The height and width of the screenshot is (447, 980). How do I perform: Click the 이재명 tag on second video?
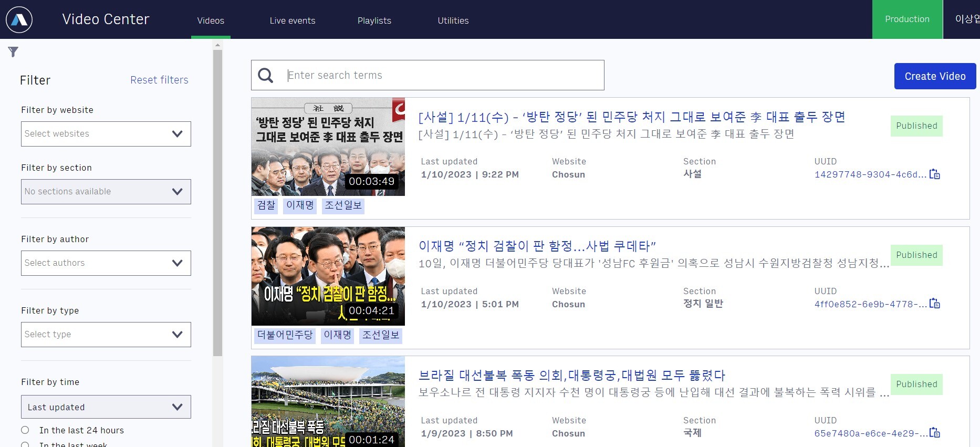[x=337, y=335]
